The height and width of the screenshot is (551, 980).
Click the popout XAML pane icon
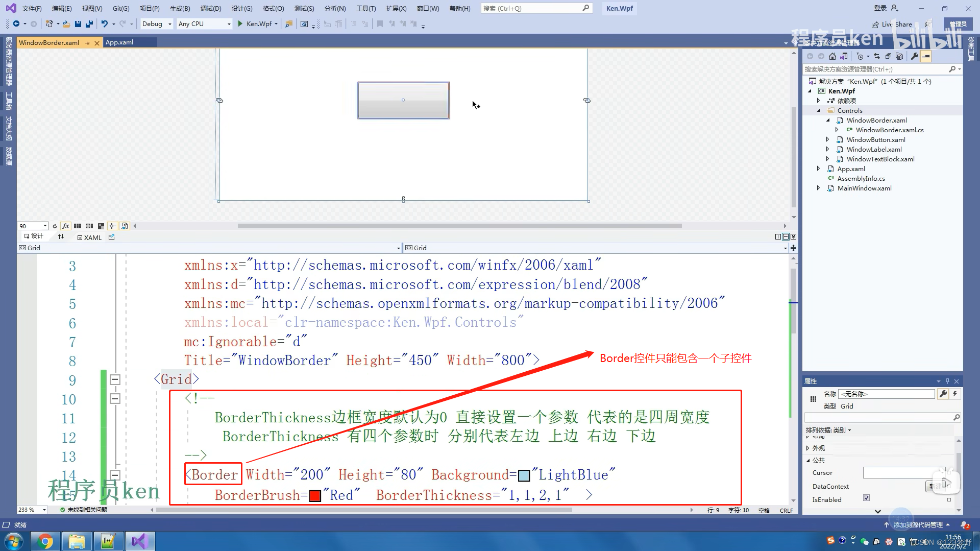(112, 237)
